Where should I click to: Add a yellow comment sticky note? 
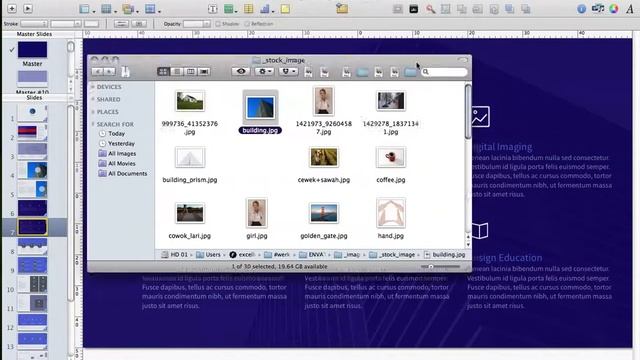click(285, 9)
